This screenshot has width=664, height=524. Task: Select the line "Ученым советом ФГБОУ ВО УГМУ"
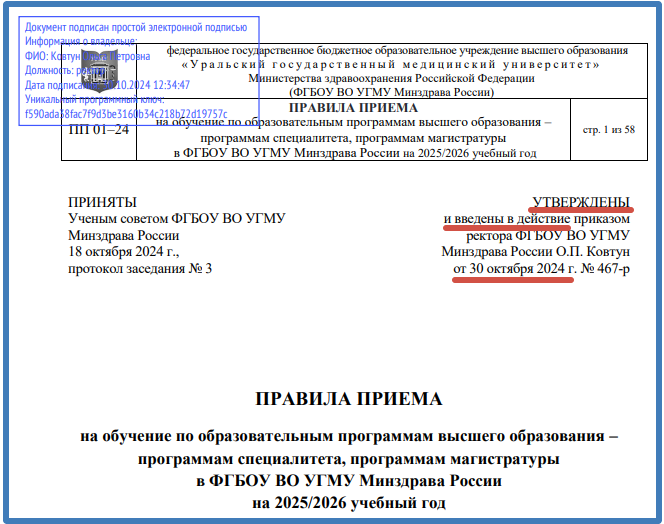click(x=177, y=219)
